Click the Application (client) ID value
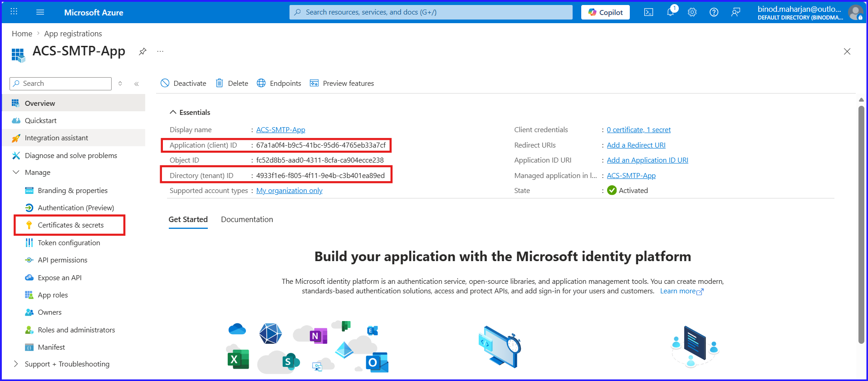 click(321, 145)
